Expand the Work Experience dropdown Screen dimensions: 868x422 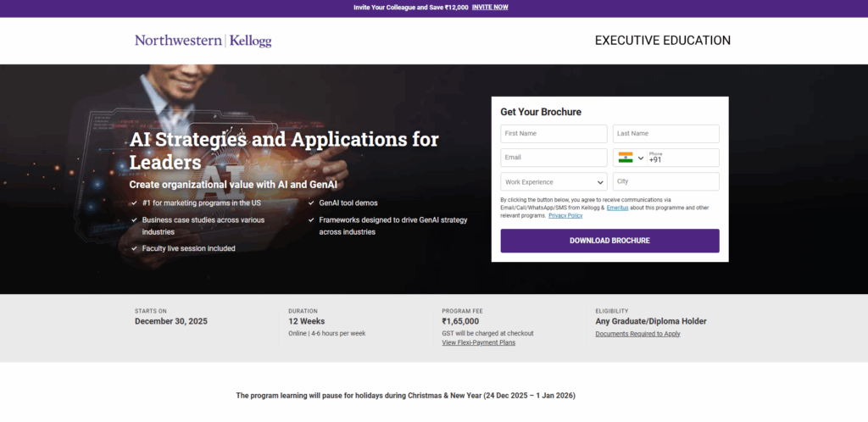(x=554, y=182)
